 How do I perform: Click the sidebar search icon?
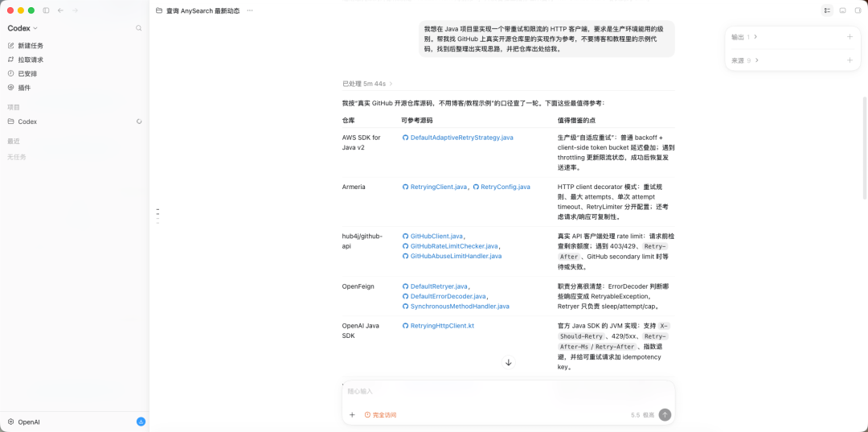click(x=139, y=28)
